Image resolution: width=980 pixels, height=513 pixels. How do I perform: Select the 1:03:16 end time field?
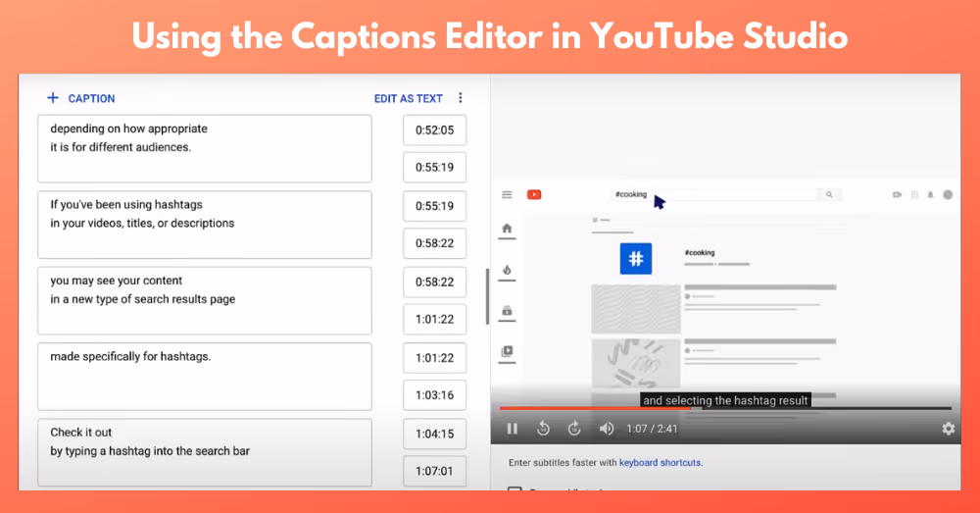pyautogui.click(x=434, y=394)
